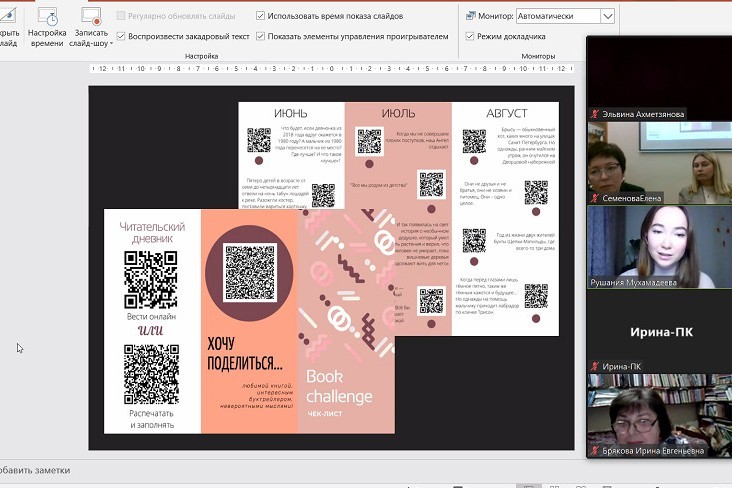Click the Record Slide Show (Записать слайд-шоу) icon
The image size is (732, 488).
pos(90,16)
